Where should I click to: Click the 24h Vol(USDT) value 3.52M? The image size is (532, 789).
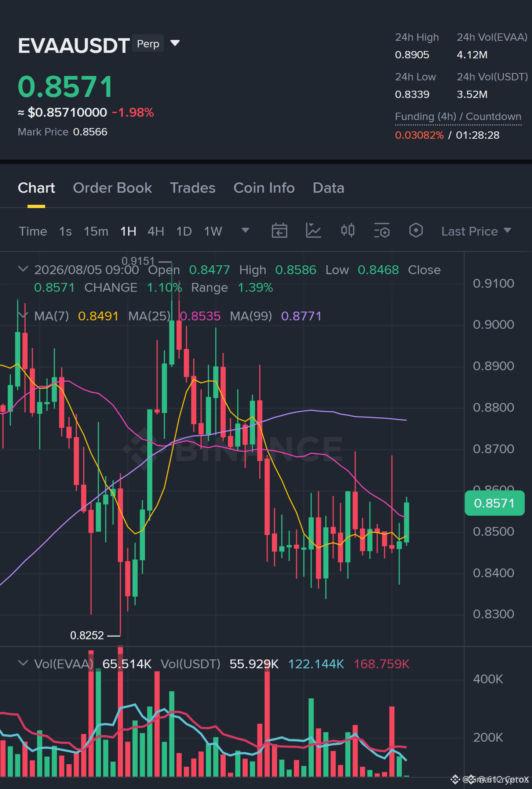coord(472,95)
